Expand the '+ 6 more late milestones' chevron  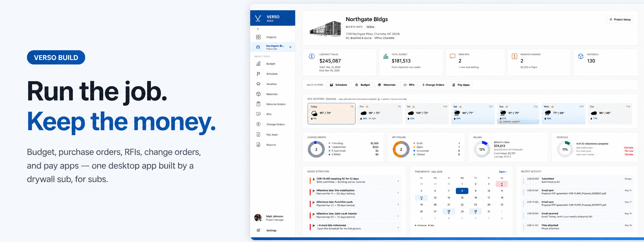[x=398, y=228]
